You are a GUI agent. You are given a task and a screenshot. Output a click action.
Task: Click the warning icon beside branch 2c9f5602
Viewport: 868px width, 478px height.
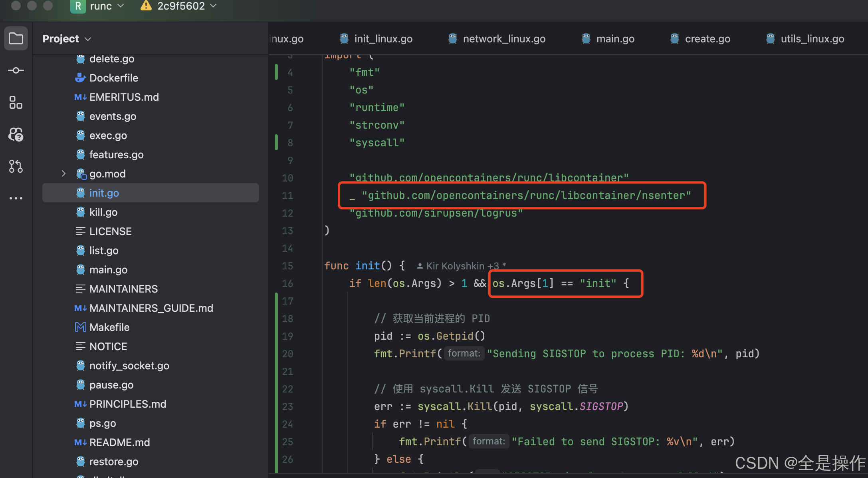click(x=146, y=6)
